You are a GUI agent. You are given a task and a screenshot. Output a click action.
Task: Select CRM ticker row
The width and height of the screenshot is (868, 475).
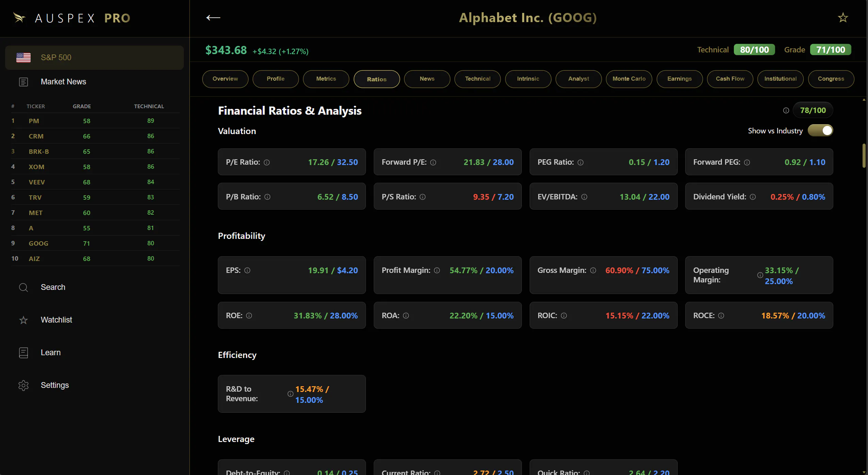click(x=95, y=136)
